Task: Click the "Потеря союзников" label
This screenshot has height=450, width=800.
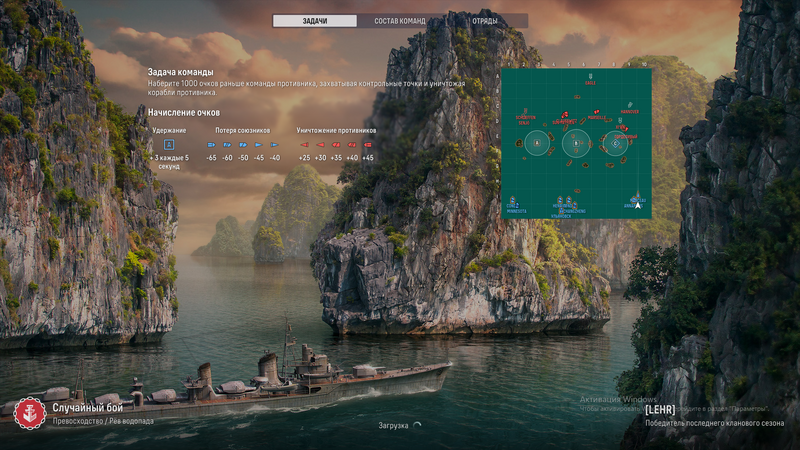Action: 242,131
